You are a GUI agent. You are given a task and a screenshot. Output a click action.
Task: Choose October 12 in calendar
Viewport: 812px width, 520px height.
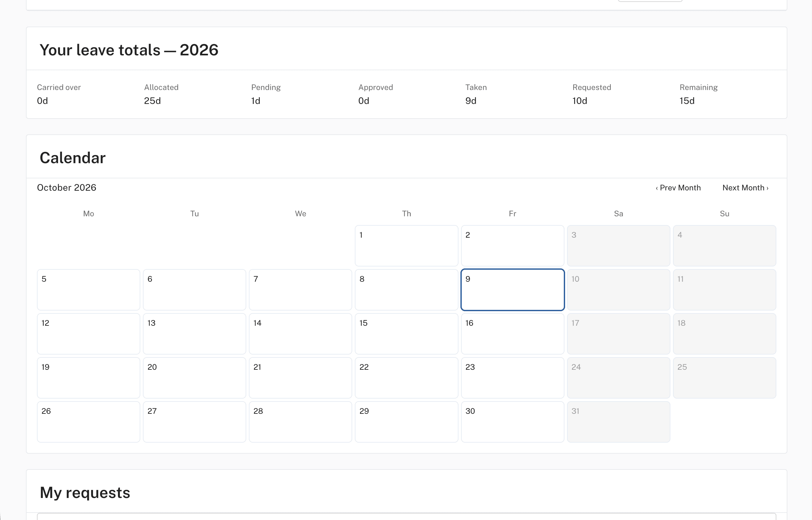click(88, 334)
